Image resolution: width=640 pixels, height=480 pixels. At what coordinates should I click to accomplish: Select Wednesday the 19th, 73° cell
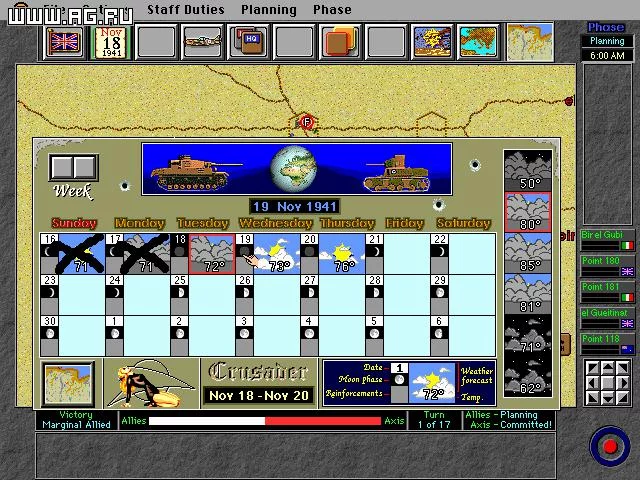268,254
